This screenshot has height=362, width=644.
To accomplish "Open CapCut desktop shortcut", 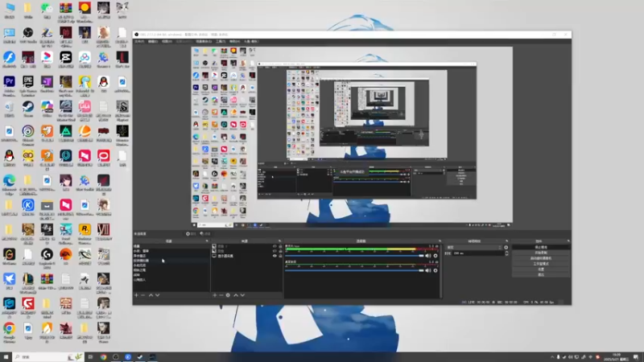I will pyautogui.click(x=66, y=60).
